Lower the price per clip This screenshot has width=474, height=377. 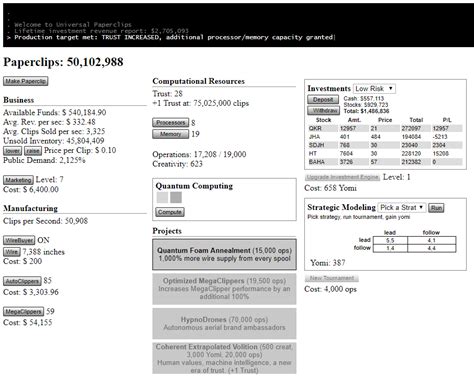13,151
